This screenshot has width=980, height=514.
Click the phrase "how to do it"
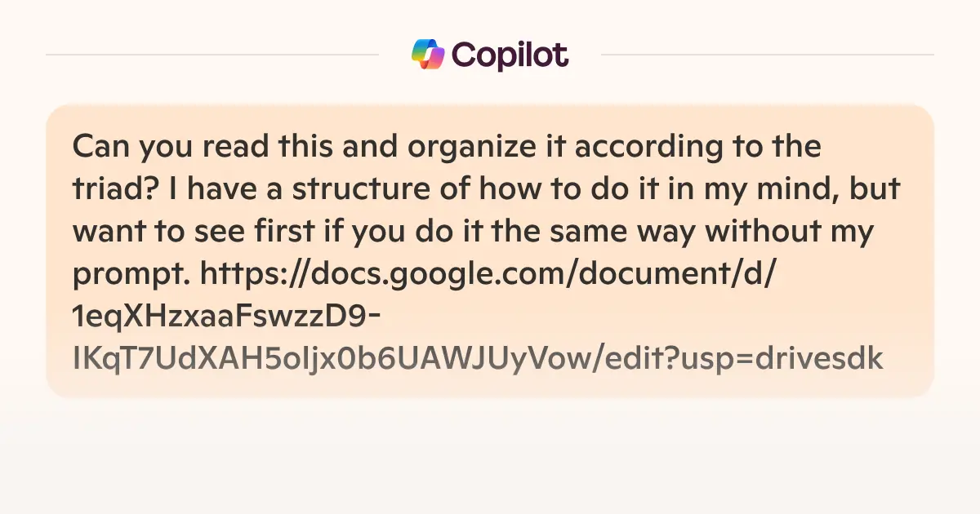coord(561,190)
